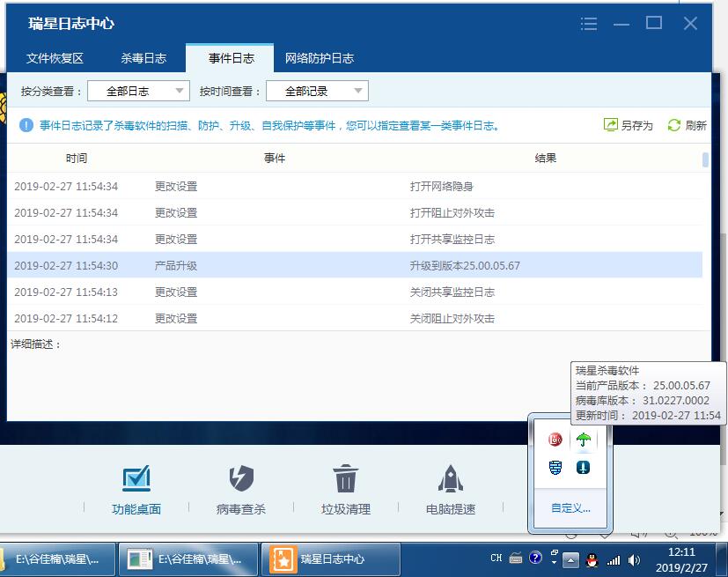
Task: Select row with 关闭共享监控日志
Action: tap(355, 292)
